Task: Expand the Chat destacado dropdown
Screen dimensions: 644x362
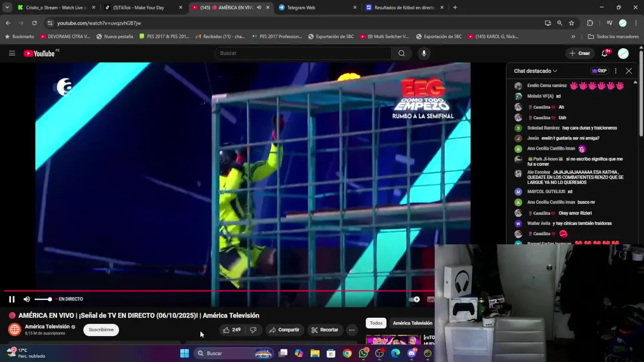Action: pos(535,71)
